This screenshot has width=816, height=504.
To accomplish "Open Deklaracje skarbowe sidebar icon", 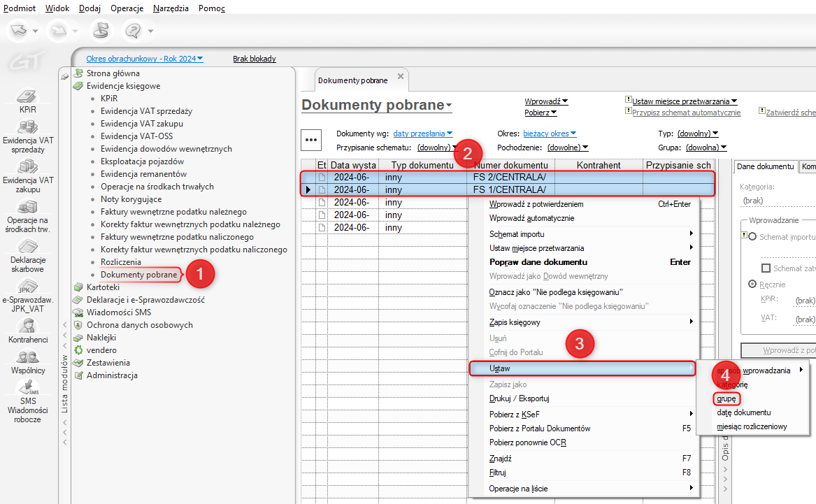I will pos(27,247).
